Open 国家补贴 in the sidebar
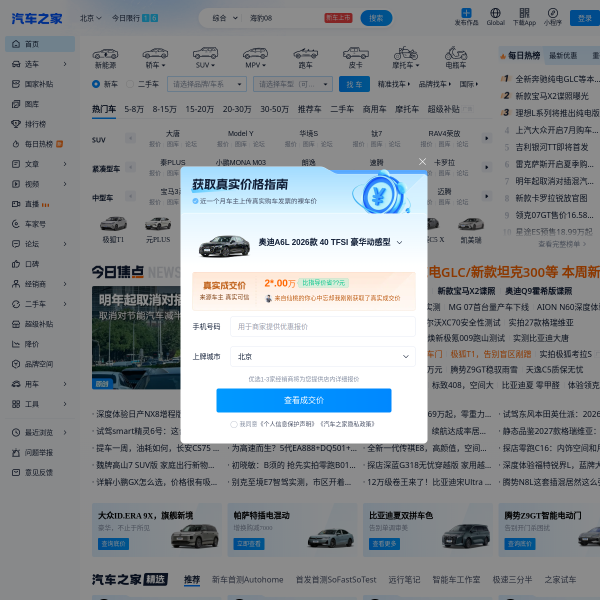Screen dimensions: 600x600 pos(40,84)
